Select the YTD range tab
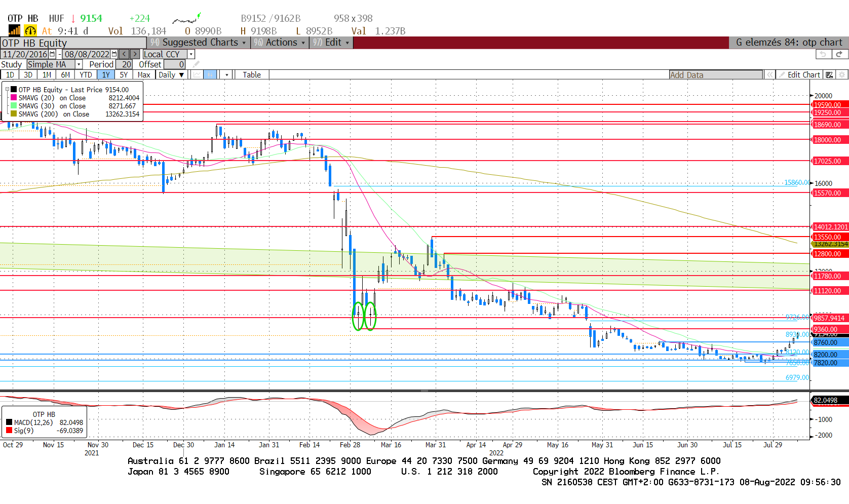The image size is (849, 504). 86,75
